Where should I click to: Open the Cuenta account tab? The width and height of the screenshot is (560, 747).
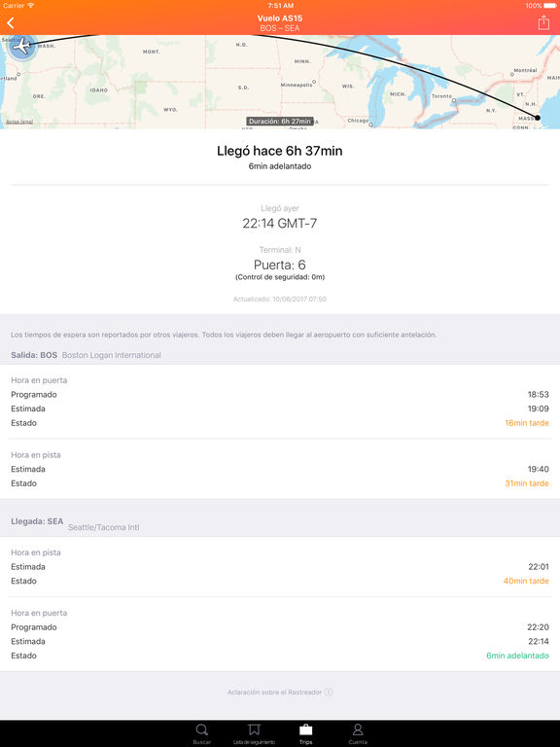coord(358,733)
